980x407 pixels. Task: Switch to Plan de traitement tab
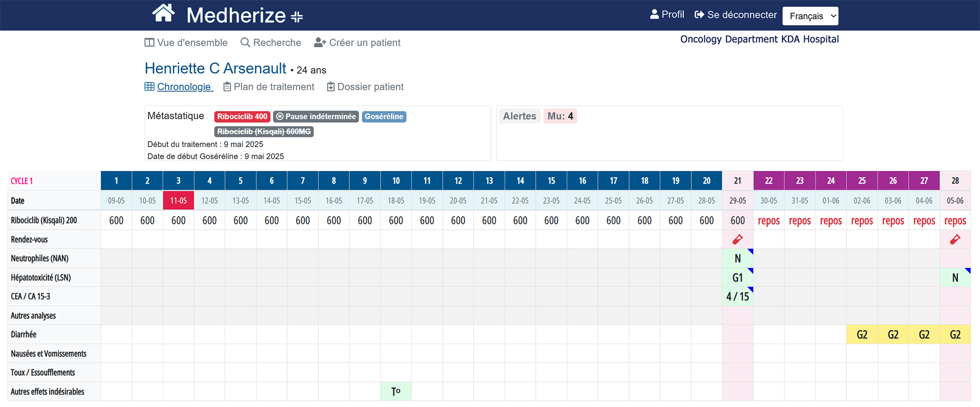click(274, 87)
